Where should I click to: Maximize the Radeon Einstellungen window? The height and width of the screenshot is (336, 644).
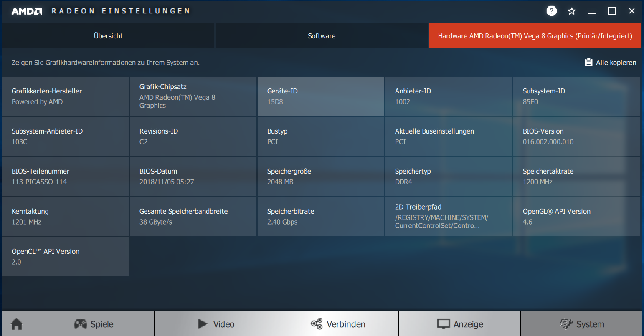point(612,11)
